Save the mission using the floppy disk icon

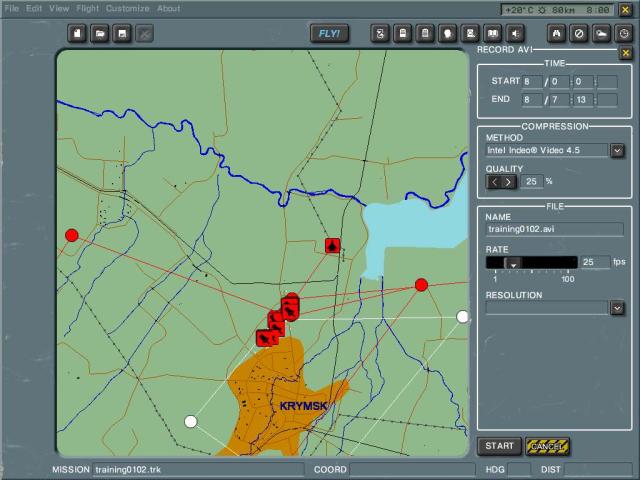122,34
